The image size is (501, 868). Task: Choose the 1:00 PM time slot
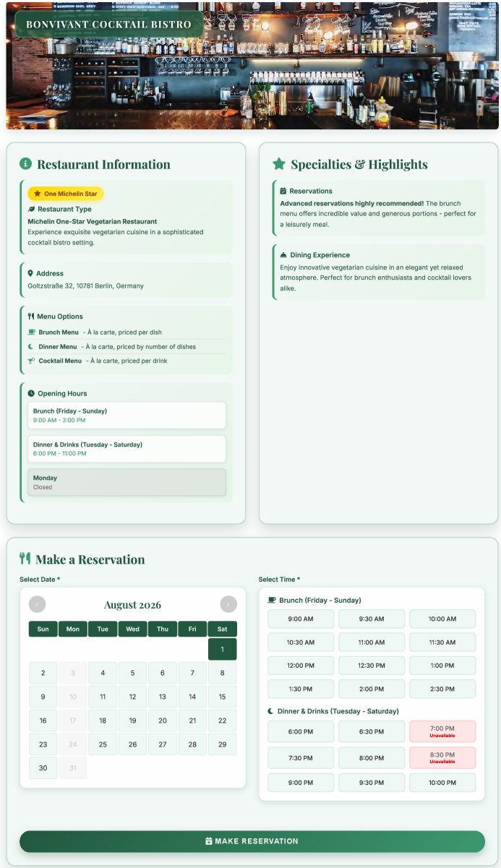[x=442, y=666]
